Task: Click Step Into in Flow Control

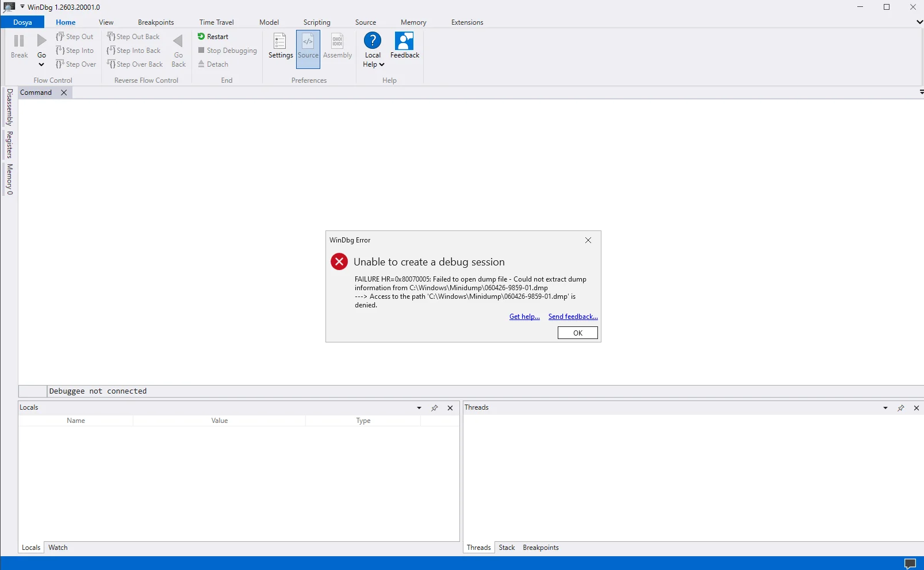Action: click(75, 51)
